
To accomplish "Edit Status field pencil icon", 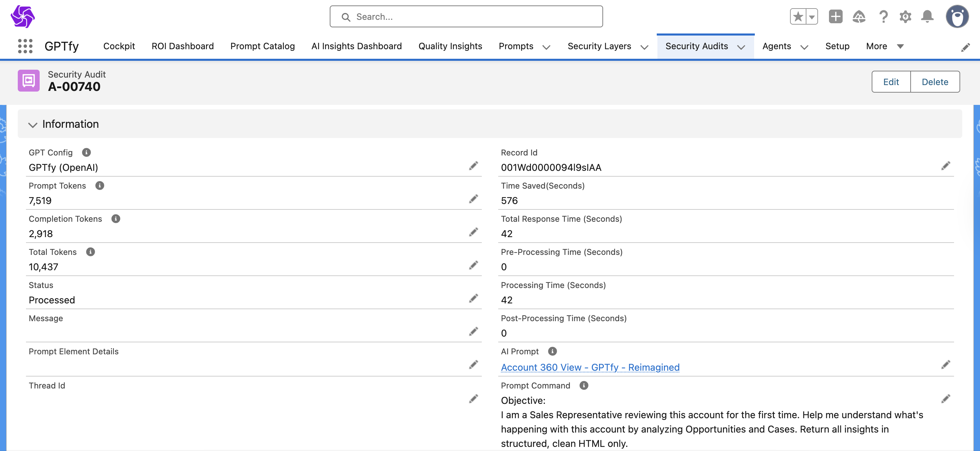I will click(473, 299).
